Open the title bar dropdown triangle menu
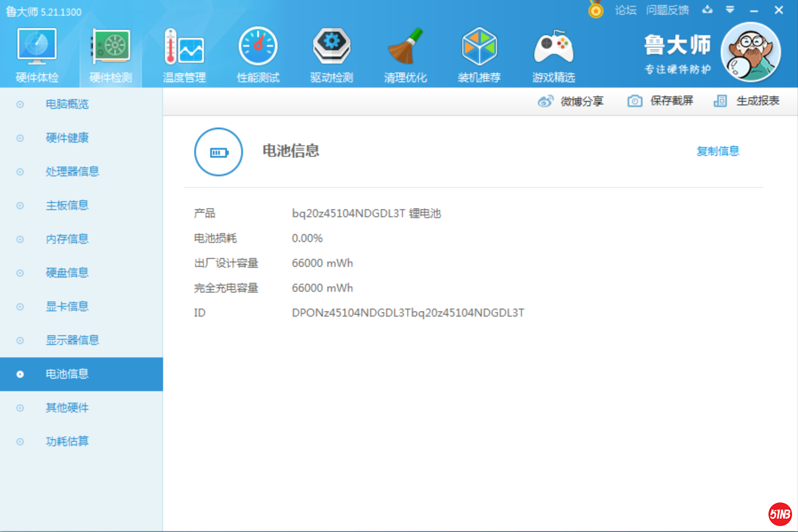Image resolution: width=798 pixels, height=532 pixels. click(x=730, y=10)
